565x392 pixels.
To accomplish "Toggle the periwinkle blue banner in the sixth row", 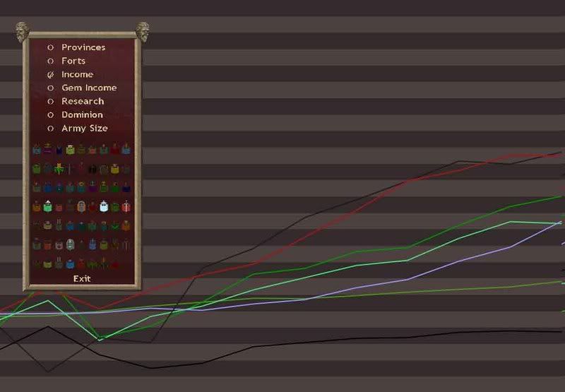I will [x=93, y=244].
